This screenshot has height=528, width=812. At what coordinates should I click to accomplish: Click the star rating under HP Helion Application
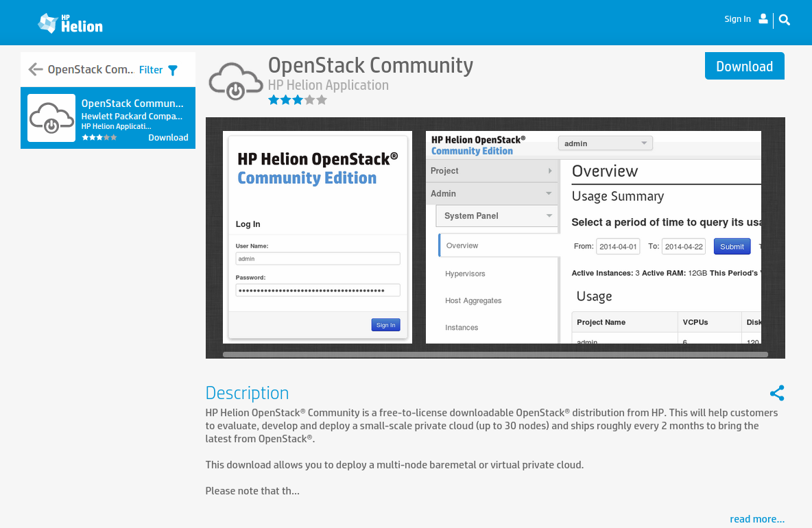pos(297,100)
